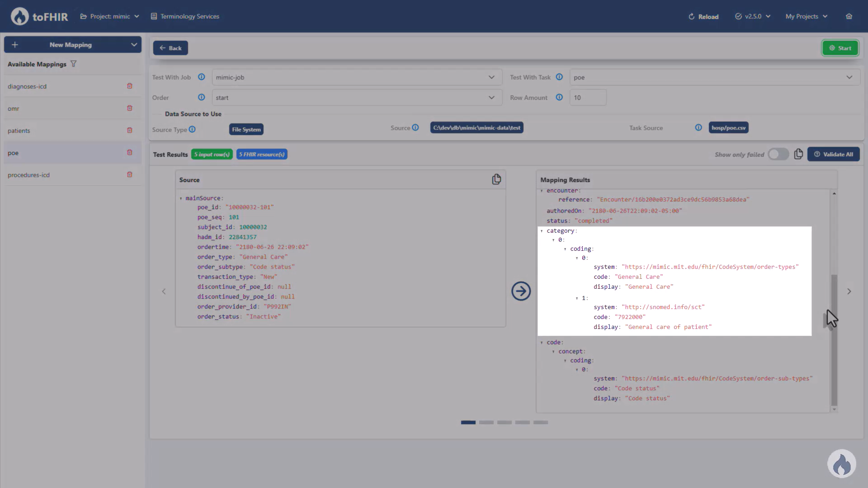This screenshot has width=868, height=488.
Task: Enable the Show only failed toggle
Action: click(778, 154)
